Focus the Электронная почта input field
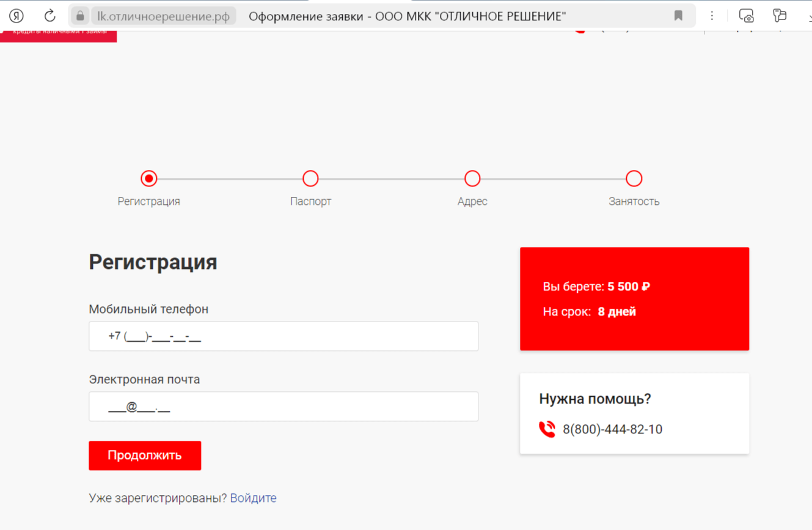 tap(283, 407)
